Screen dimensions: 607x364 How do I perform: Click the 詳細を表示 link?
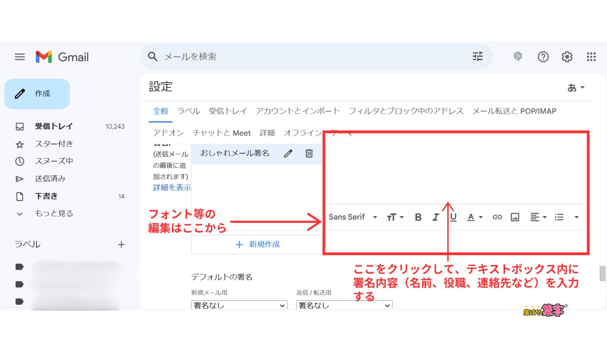172,187
